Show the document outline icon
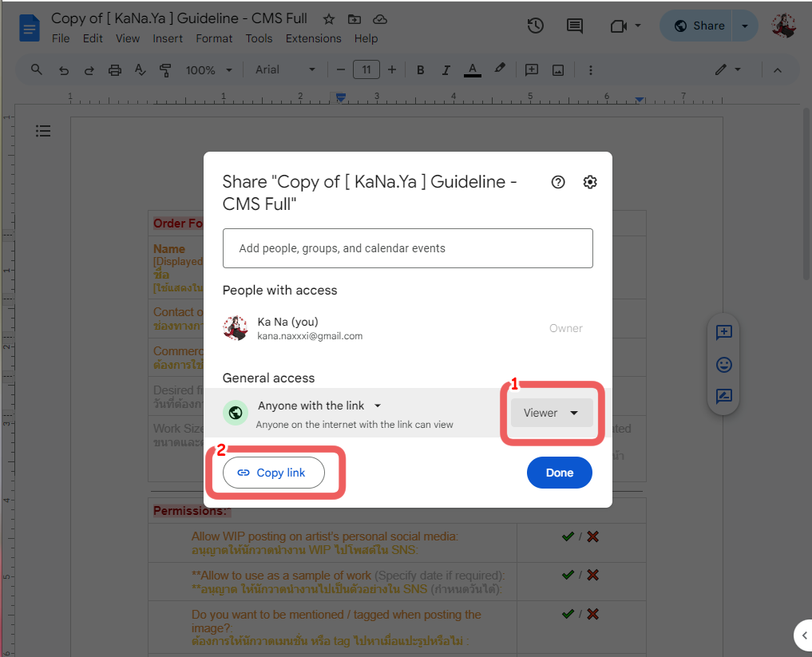Screen dimensions: 812x657 point(43,131)
